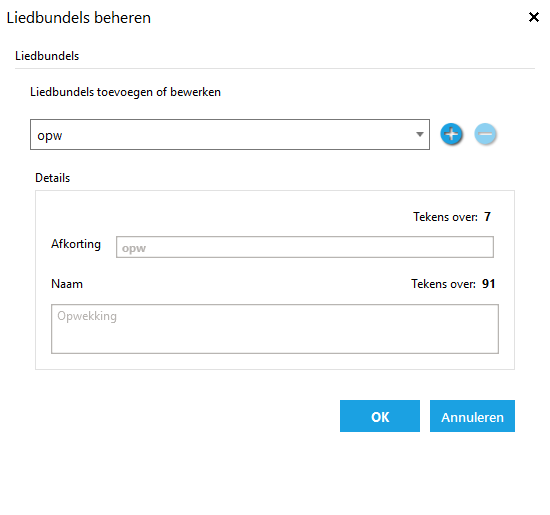Click the bold 7 remaining-characters counter

point(487,217)
